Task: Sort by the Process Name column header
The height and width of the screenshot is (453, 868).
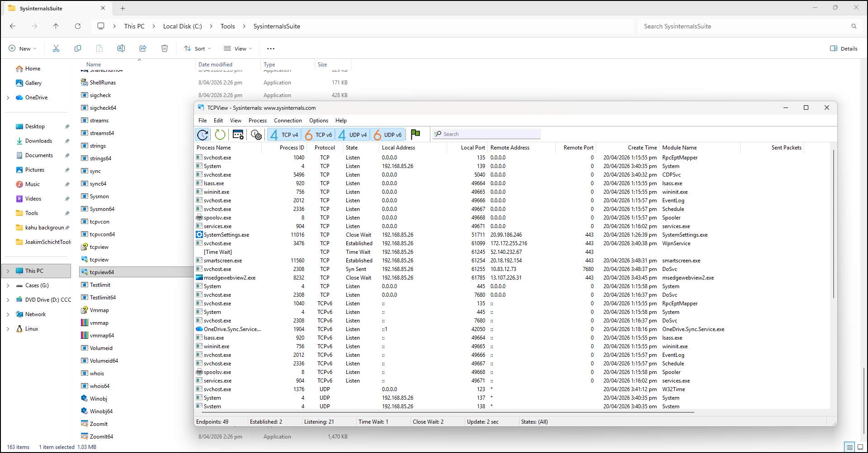Action: pos(228,148)
